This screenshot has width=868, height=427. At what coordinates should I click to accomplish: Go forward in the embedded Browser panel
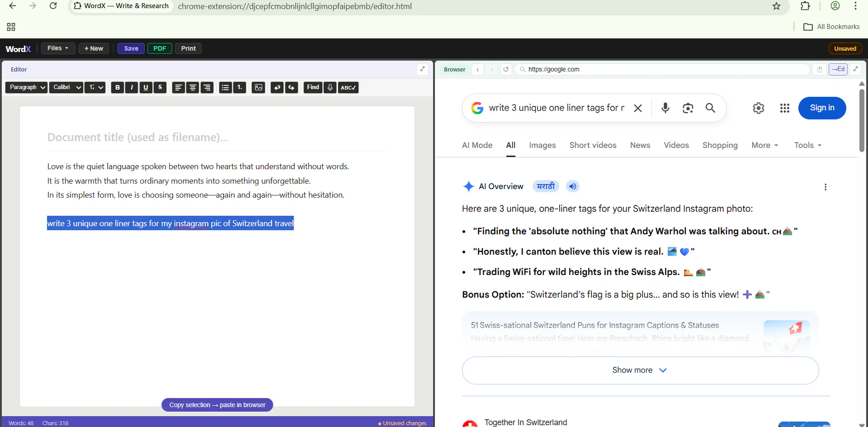(x=491, y=69)
